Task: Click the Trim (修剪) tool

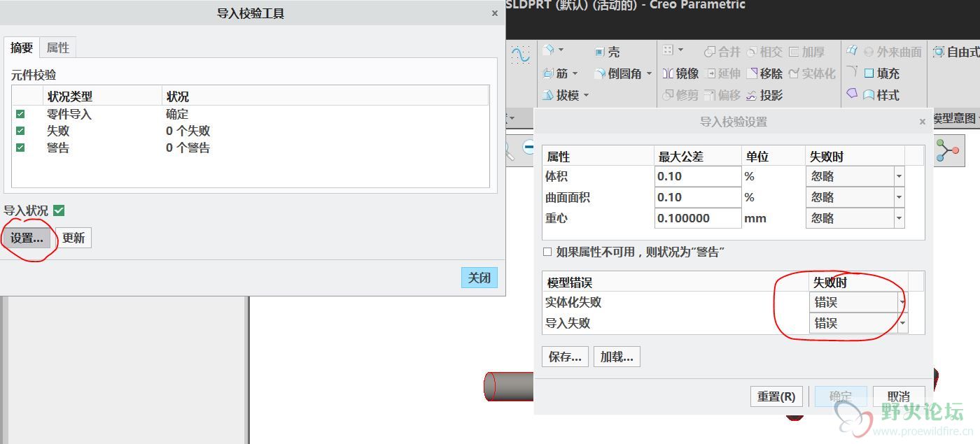Action: (x=680, y=95)
